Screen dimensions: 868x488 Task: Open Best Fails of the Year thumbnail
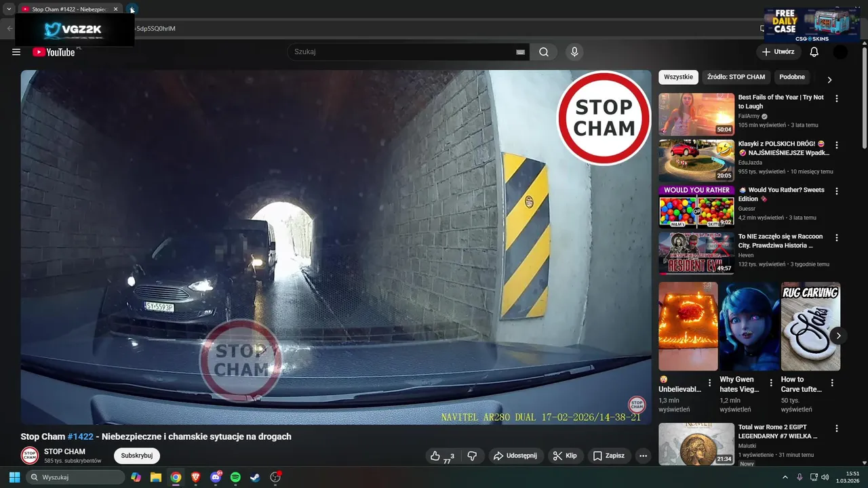(x=696, y=114)
